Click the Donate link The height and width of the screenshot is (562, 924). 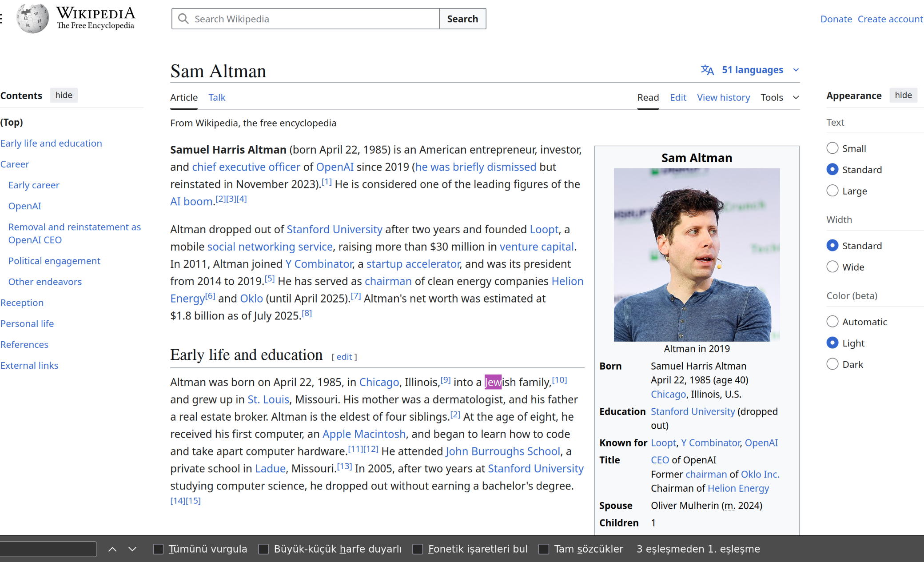point(836,19)
